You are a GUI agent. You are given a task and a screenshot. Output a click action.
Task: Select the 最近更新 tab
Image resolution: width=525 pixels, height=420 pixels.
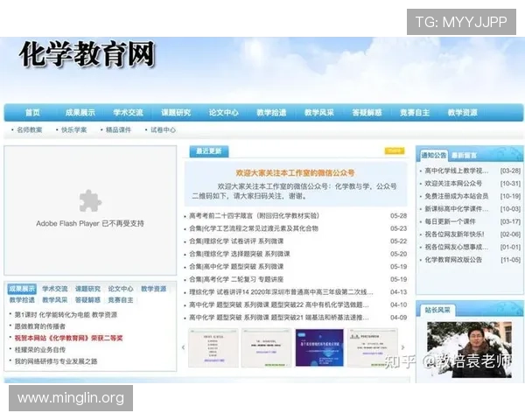[x=209, y=151]
